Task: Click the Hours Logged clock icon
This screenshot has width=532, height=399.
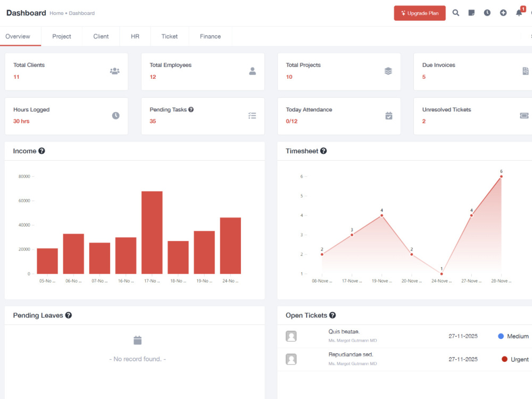Action: click(x=115, y=115)
